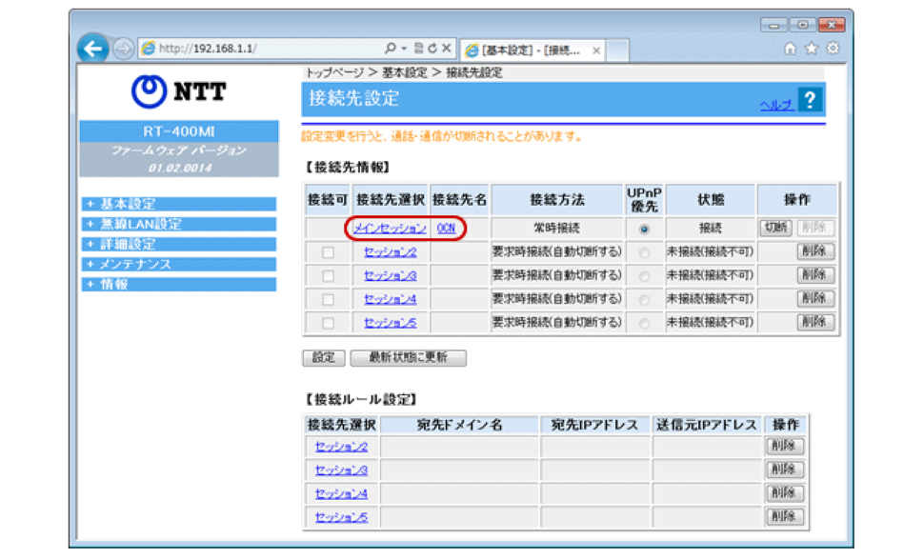Click the favorites star icon
Screen dimensions: 924x560
[x=812, y=49]
